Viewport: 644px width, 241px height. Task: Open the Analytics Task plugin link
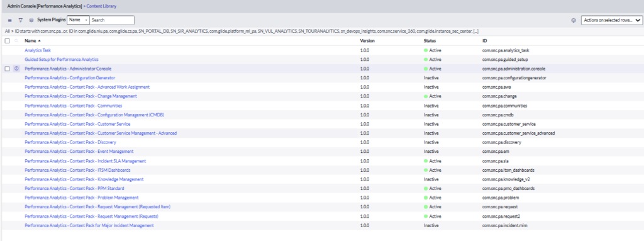point(37,50)
